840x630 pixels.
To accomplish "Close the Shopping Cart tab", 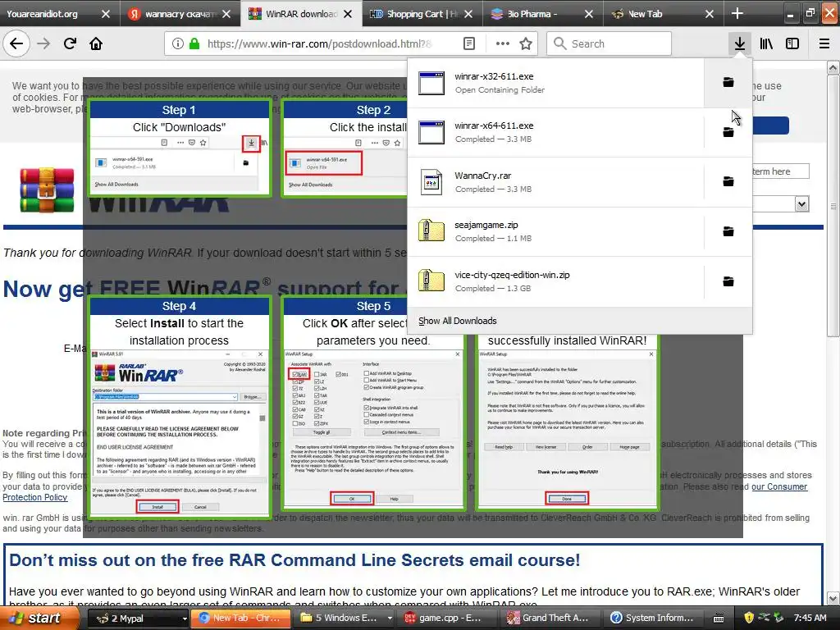I will (468, 14).
